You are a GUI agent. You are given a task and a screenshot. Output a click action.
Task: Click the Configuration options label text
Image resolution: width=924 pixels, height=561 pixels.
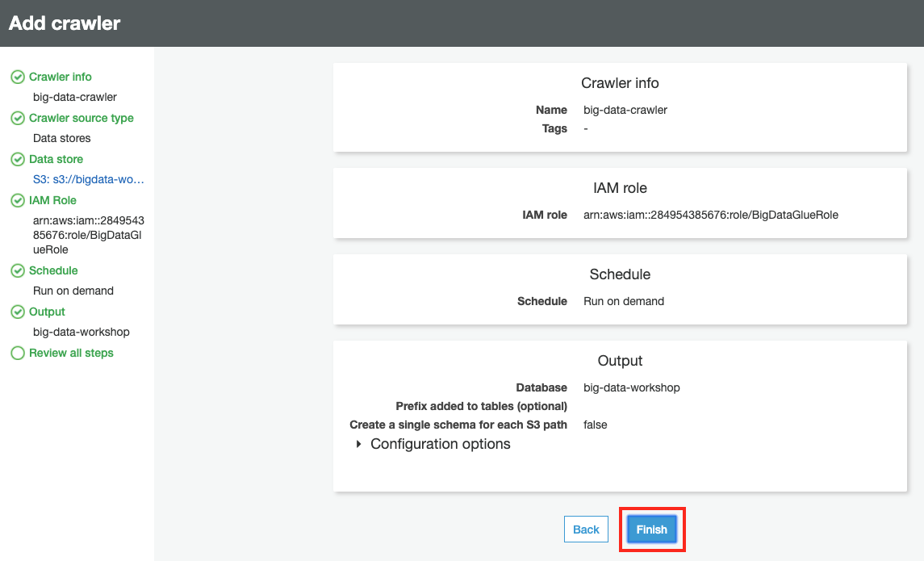440,444
